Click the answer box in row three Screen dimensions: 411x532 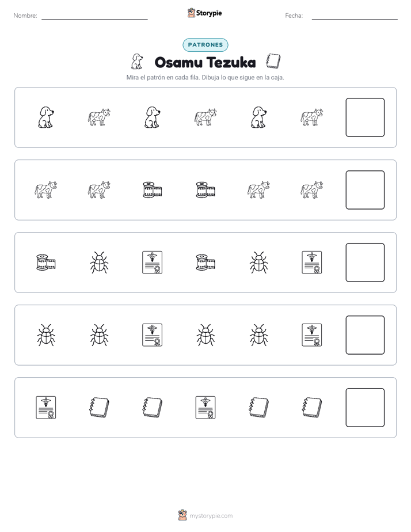[x=365, y=263]
